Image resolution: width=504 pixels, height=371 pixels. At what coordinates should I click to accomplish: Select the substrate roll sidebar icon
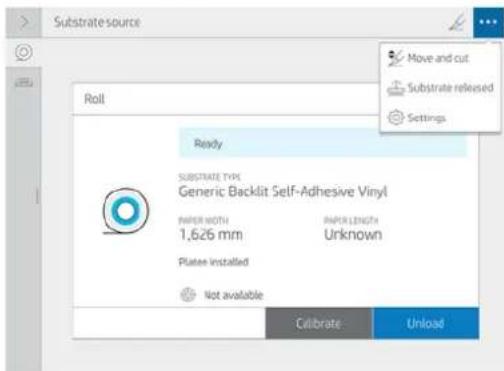(24, 53)
